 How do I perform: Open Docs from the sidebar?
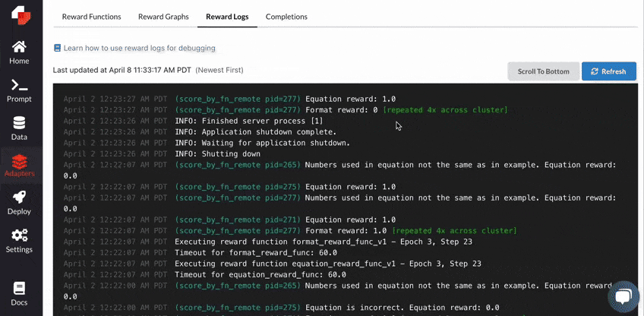tap(19, 294)
